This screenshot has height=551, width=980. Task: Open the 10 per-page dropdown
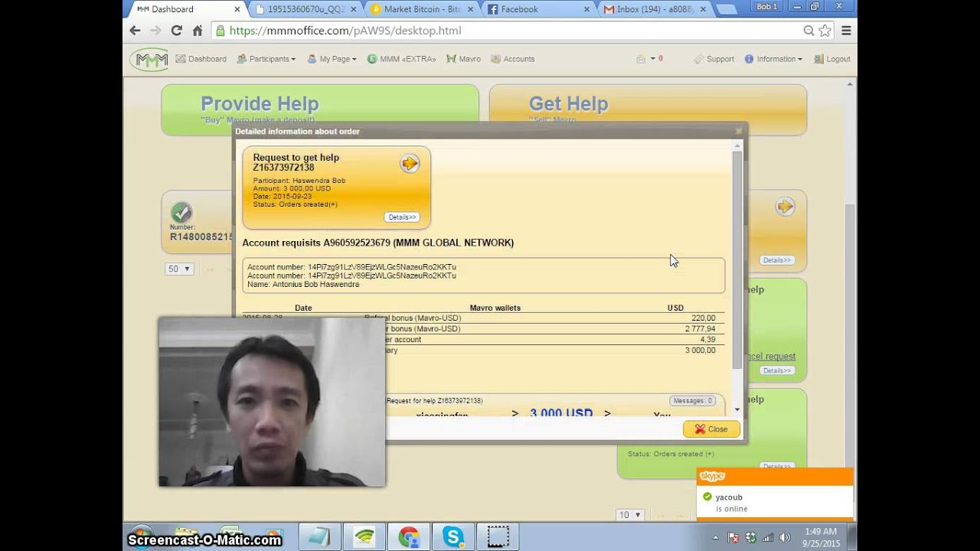pyautogui.click(x=630, y=515)
